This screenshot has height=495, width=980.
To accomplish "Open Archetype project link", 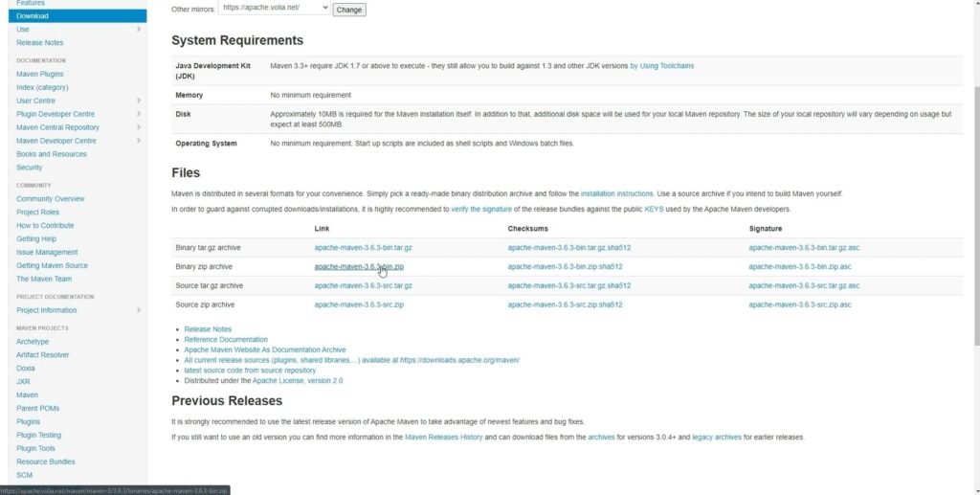I will 33,341.
